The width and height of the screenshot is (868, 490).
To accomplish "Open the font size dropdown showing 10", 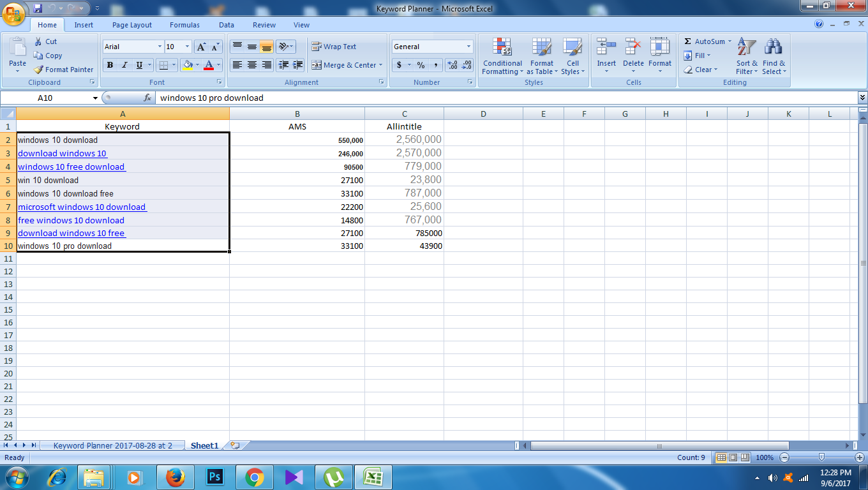I will click(187, 47).
